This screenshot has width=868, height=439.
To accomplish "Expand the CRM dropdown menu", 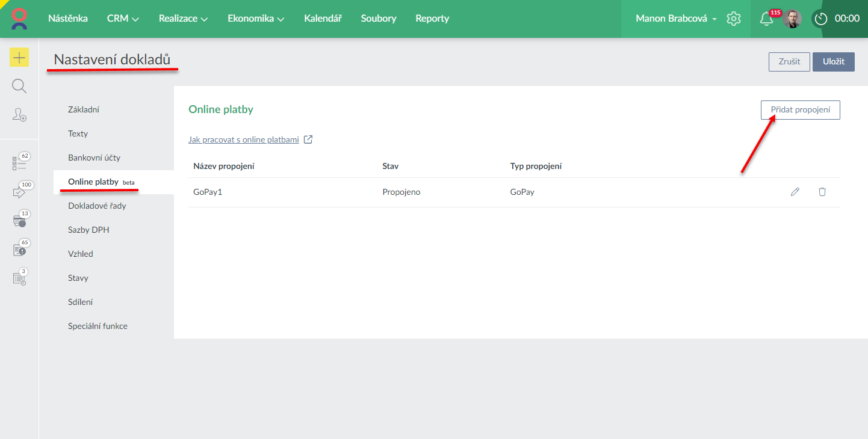I will pyautogui.click(x=123, y=19).
